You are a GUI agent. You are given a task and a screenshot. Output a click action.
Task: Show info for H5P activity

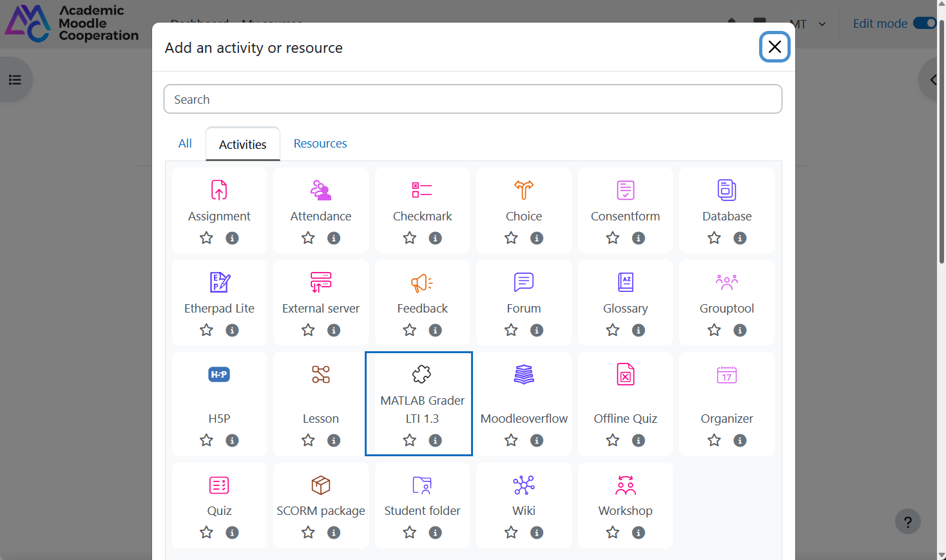point(232,440)
